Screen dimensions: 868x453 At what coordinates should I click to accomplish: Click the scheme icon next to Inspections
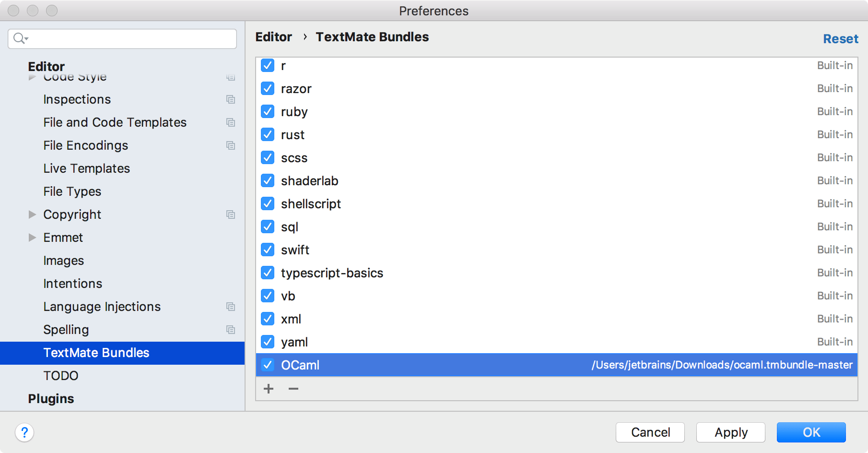[x=231, y=99]
